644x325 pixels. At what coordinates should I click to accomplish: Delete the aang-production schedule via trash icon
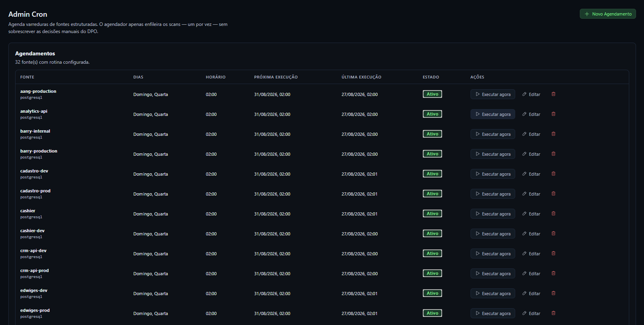pos(553,94)
